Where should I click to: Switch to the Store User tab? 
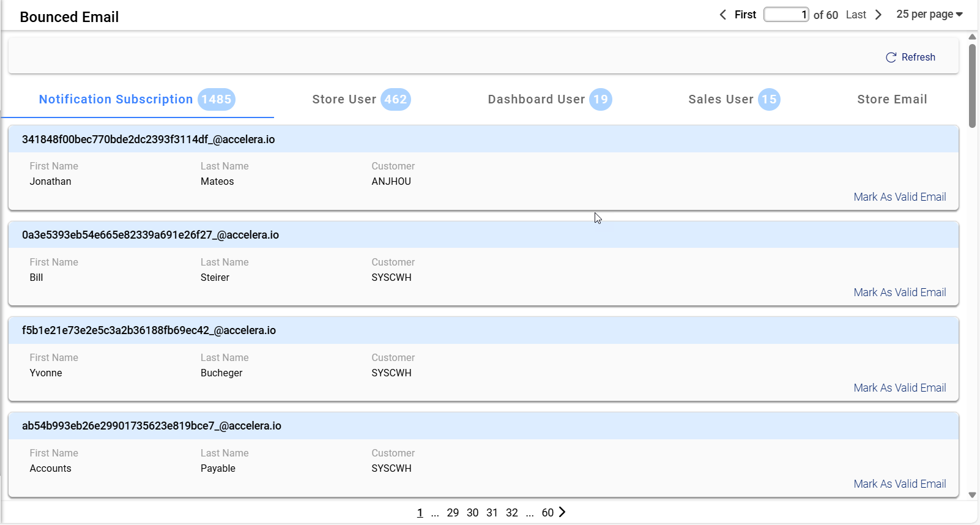click(360, 99)
